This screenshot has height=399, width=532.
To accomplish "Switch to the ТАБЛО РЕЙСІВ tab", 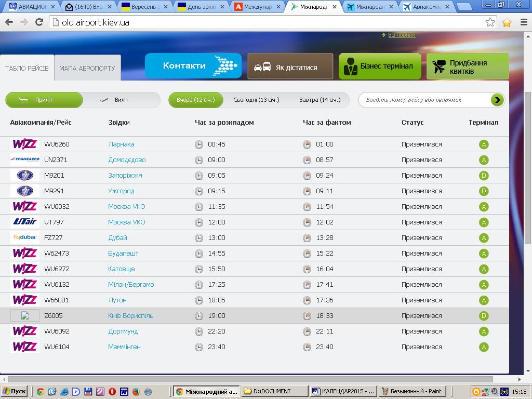I will pyautogui.click(x=27, y=69).
